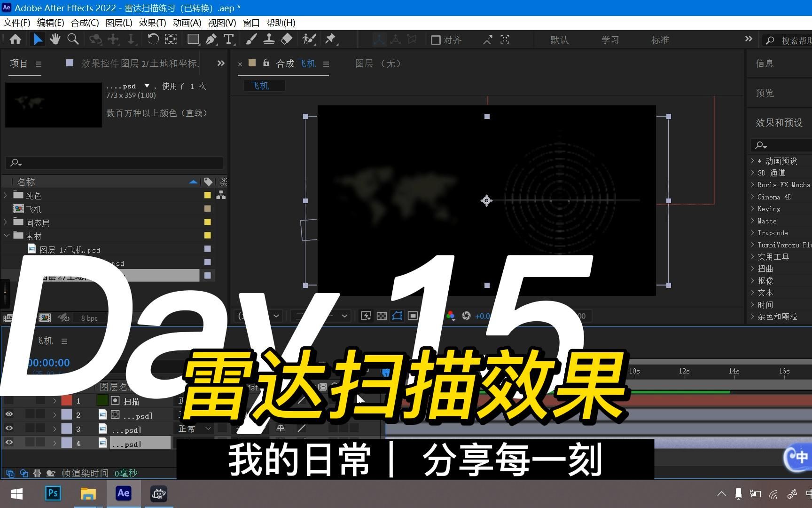Viewport: 812px width, 508px height.
Task: Select the Horizontal Type tool
Action: click(229, 39)
